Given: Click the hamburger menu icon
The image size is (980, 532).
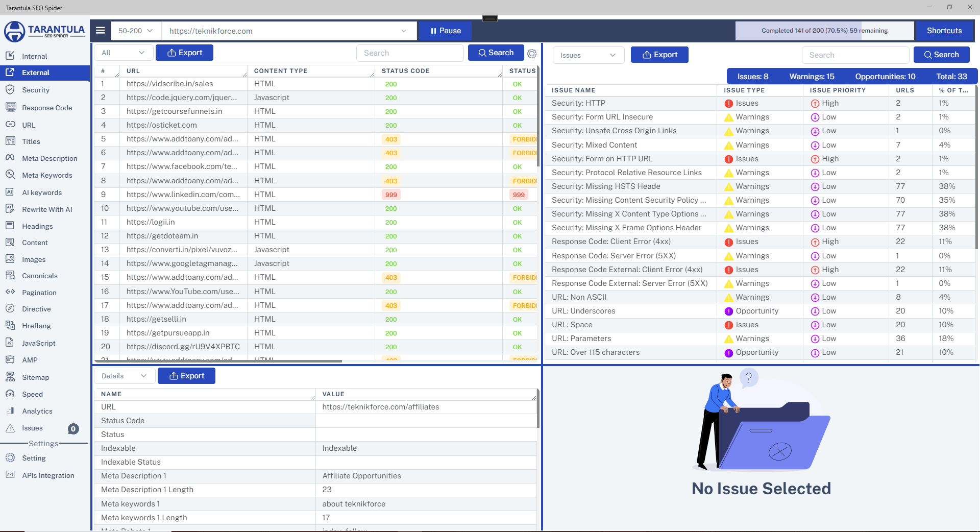Looking at the screenshot, I should click(101, 31).
